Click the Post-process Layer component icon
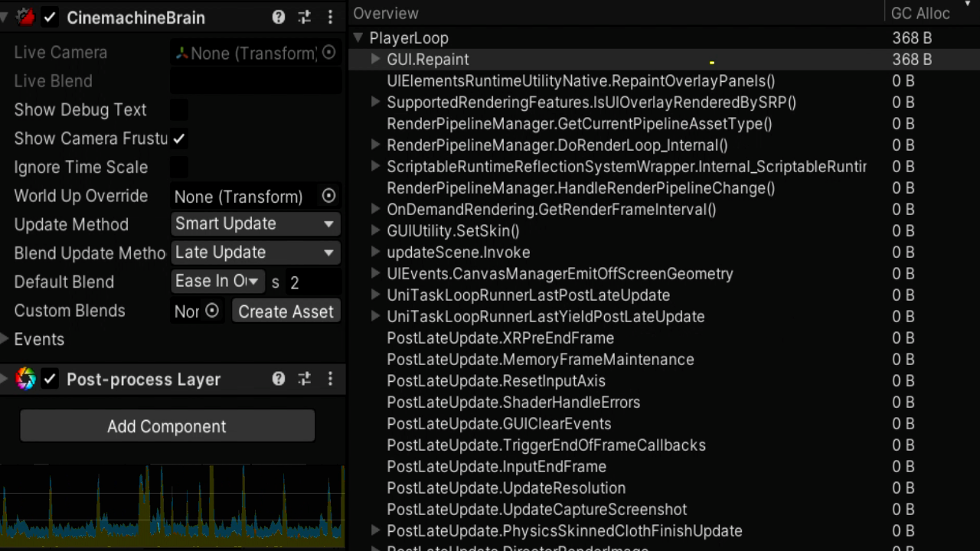980x551 pixels. 26,379
